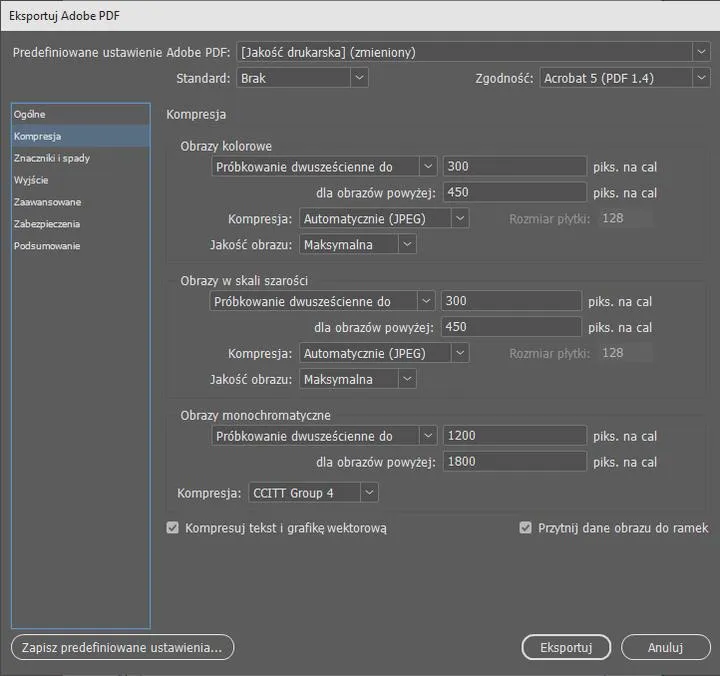Open the Zabezpieczenia section
This screenshot has width=720, height=676.
(47, 224)
